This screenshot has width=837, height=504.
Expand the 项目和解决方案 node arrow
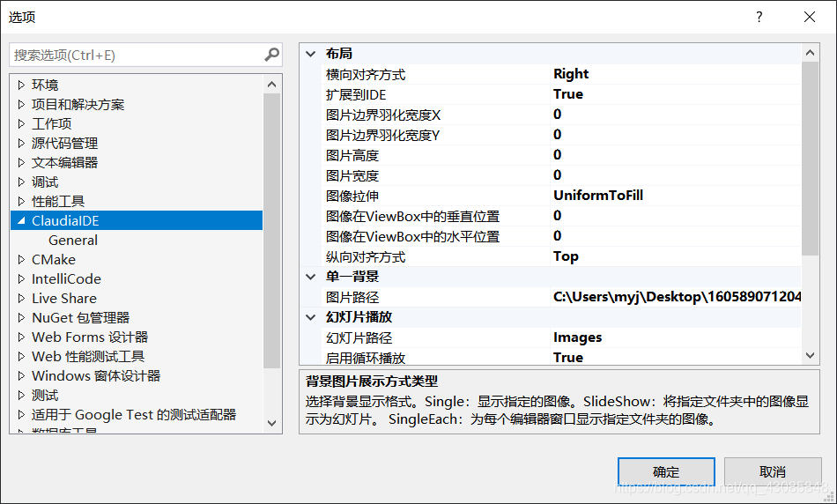pyautogui.click(x=21, y=104)
